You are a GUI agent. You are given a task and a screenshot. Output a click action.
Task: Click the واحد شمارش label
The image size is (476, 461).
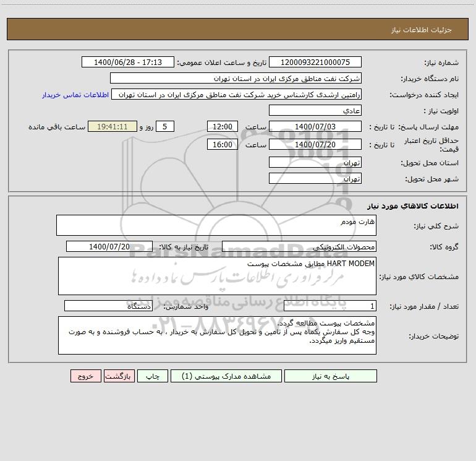[x=186, y=307]
